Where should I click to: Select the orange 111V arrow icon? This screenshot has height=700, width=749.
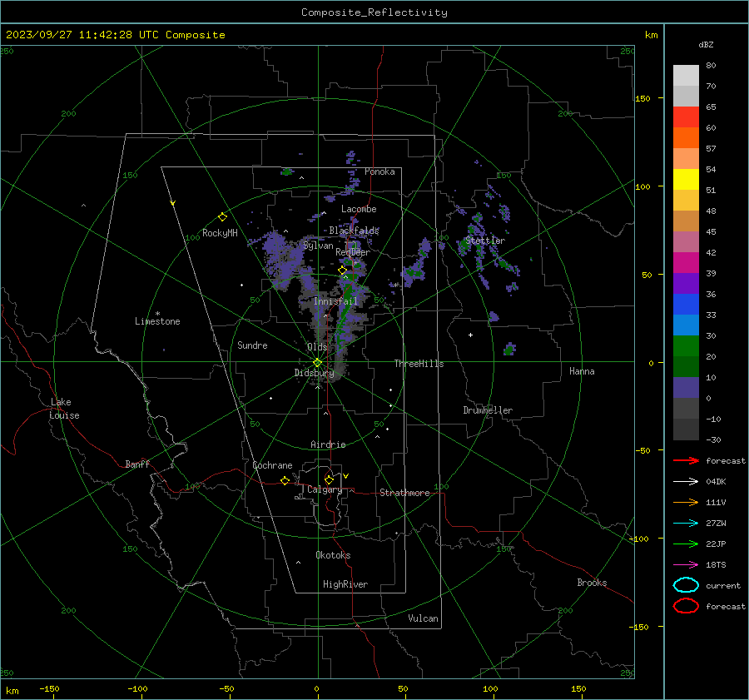point(686,502)
